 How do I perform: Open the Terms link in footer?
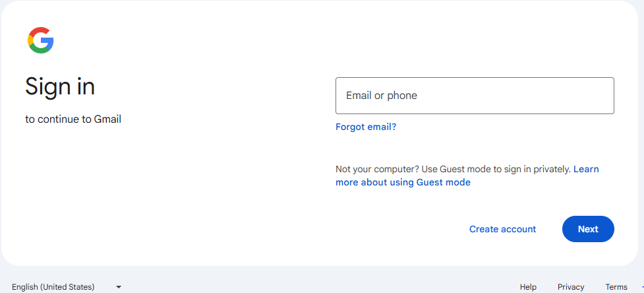pyautogui.click(x=616, y=286)
